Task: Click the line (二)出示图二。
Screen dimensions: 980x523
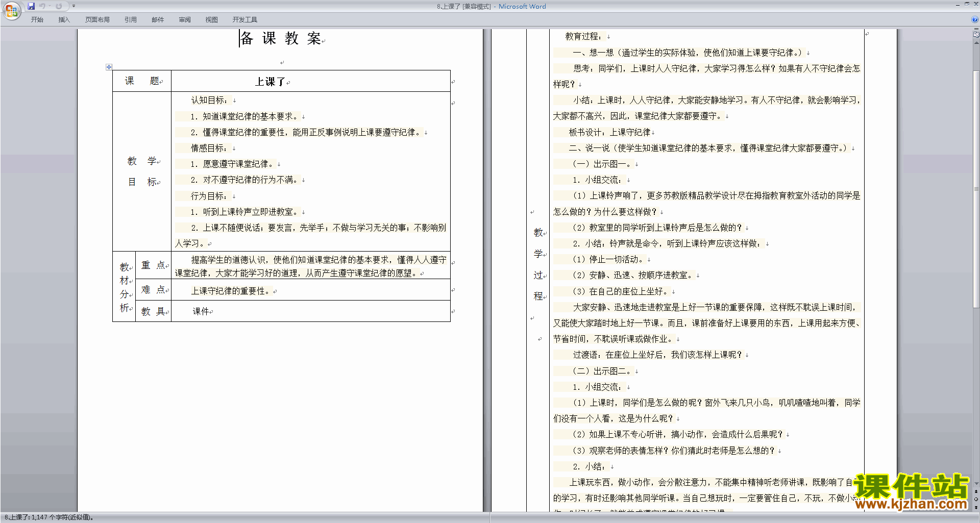Action: [602, 371]
